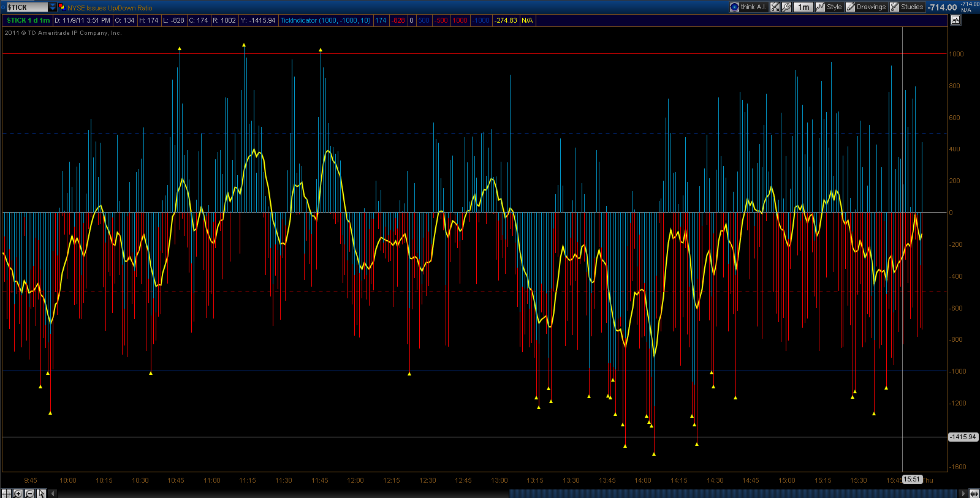This screenshot has width=980, height=498.
Task: Click the O: 134 open value
Action: pyautogui.click(x=124, y=20)
